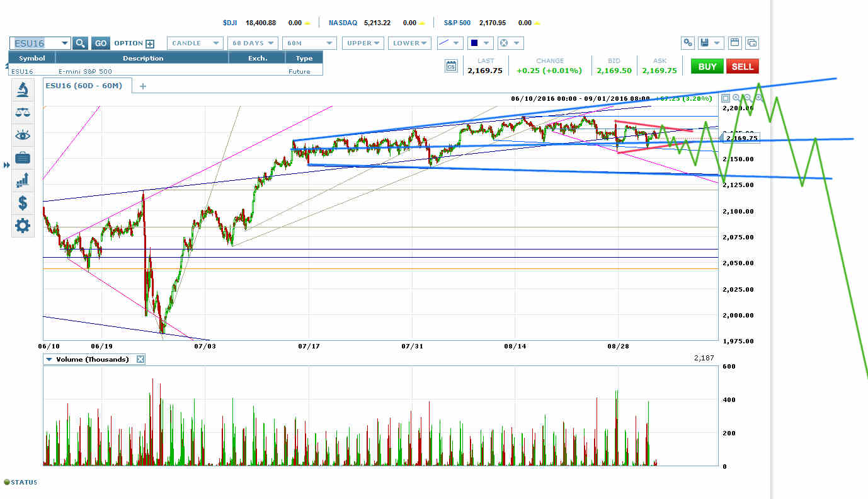This screenshot has height=499, width=868.
Task: Click the CHANGE +0.25 (+0.01%) value
Action: click(549, 71)
